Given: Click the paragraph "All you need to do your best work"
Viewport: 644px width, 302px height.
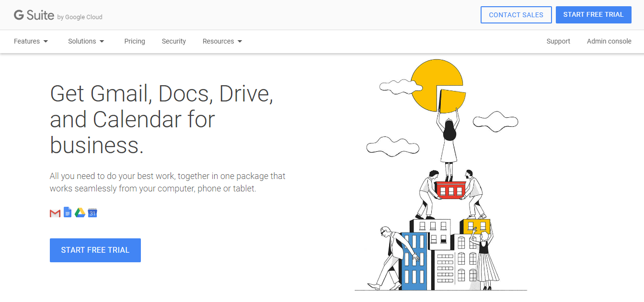Looking at the screenshot, I should coord(168,182).
